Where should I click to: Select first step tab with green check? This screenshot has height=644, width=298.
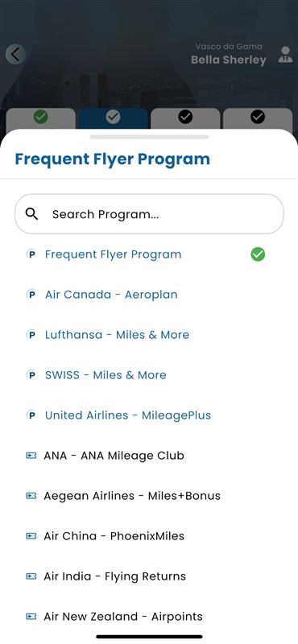click(x=41, y=119)
